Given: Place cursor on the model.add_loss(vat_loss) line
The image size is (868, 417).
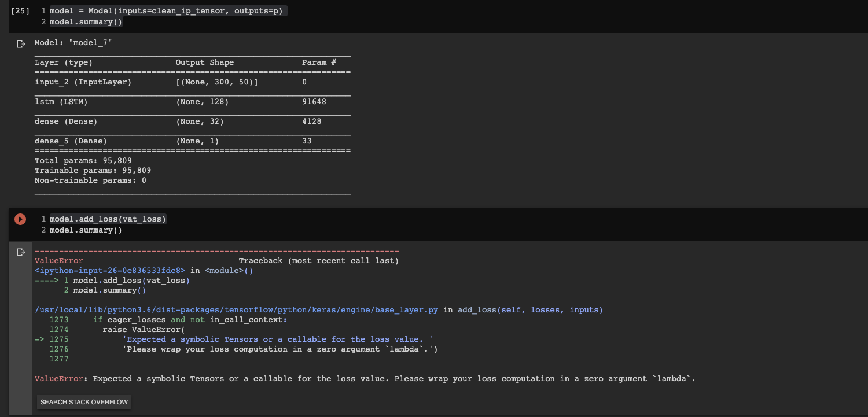Looking at the screenshot, I should pyautogui.click(x=107, y=219).
